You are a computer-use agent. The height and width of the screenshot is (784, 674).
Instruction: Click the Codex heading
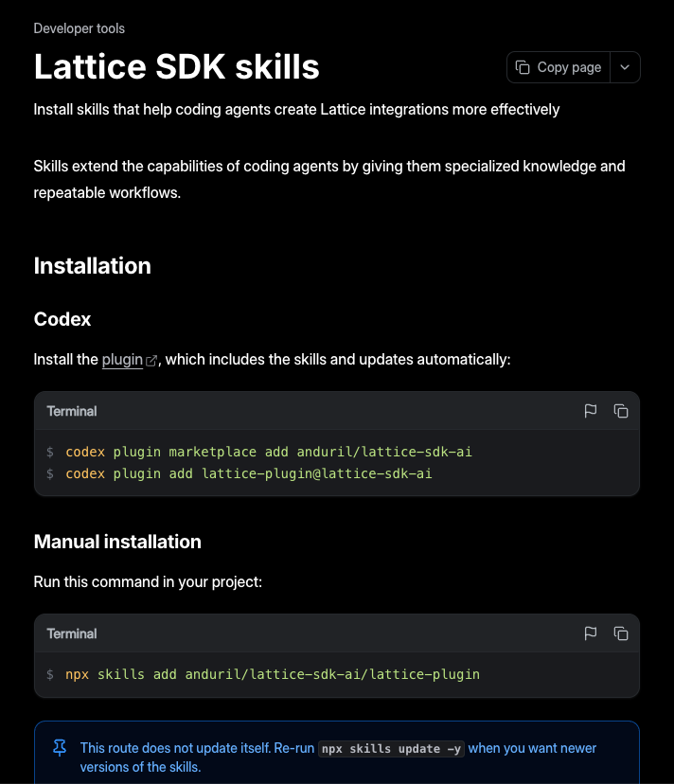tap(62, 319)
